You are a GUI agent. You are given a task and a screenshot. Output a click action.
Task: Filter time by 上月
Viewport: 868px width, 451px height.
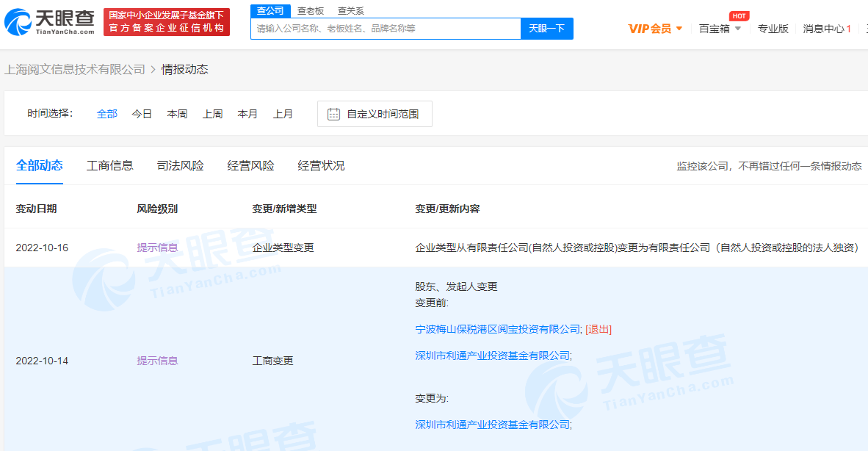pos(283,114)
